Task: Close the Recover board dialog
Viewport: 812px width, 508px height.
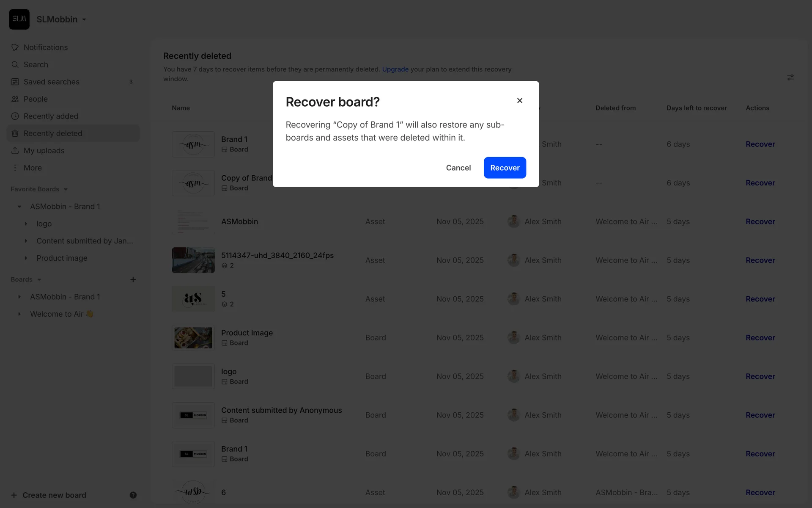Action: coord(520,100)
